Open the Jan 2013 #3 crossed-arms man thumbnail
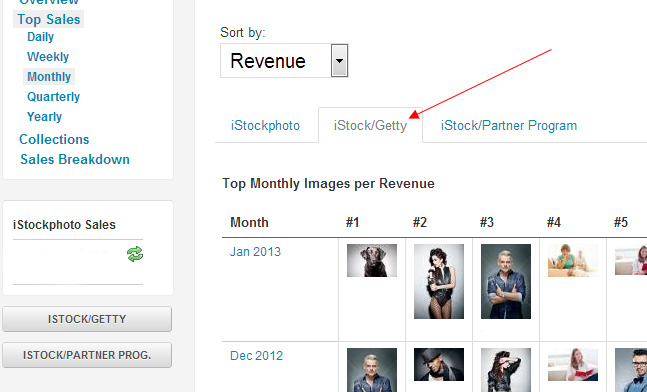Image resolution: width=647 pixels, height=392 pixels. pos(506,281)
